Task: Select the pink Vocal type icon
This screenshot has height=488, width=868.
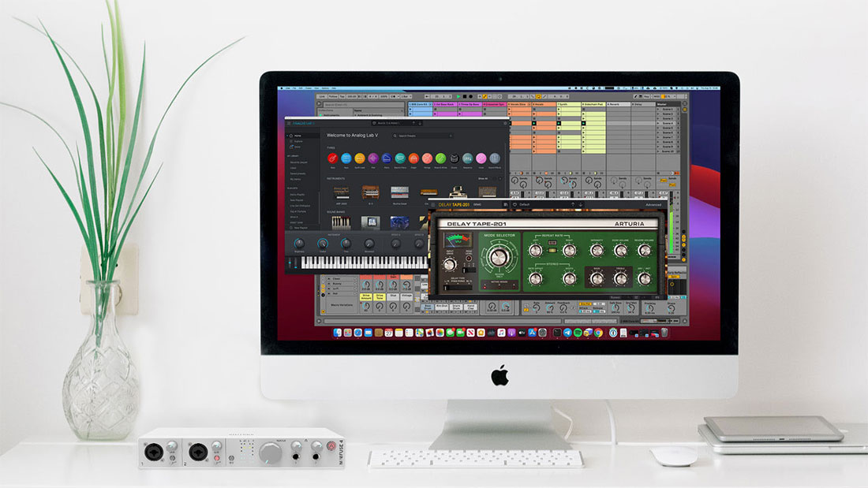Action: tap(481, 158)
